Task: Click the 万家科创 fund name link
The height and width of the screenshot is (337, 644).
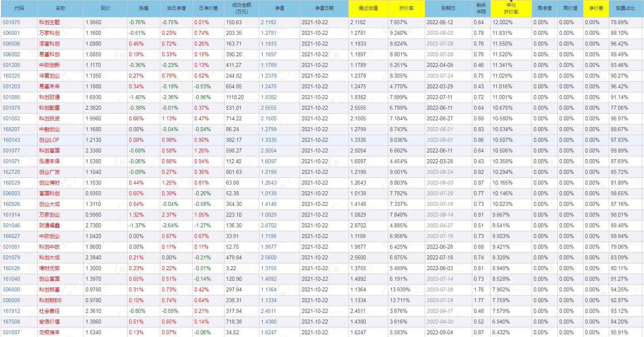Action: click(x=49, y=33)
